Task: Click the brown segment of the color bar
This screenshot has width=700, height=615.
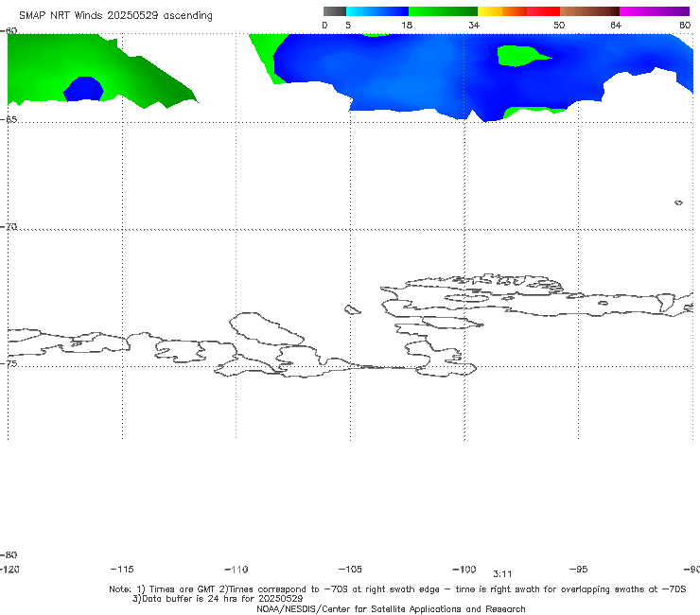Action: coord(589,11)
